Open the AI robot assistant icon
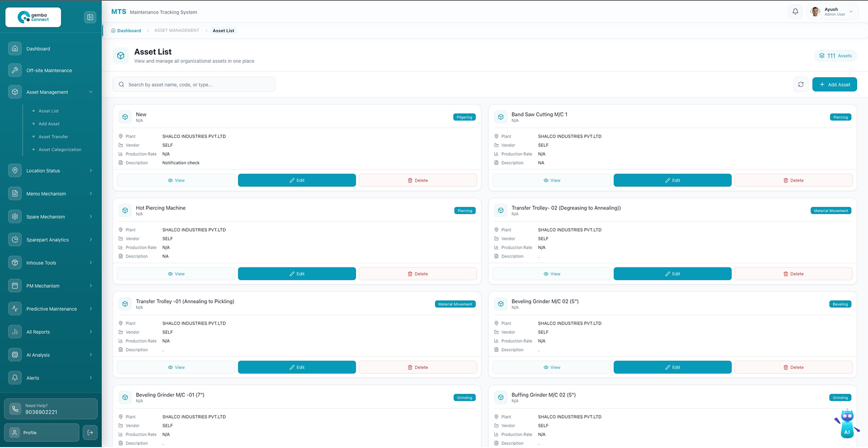 point(847,425)
